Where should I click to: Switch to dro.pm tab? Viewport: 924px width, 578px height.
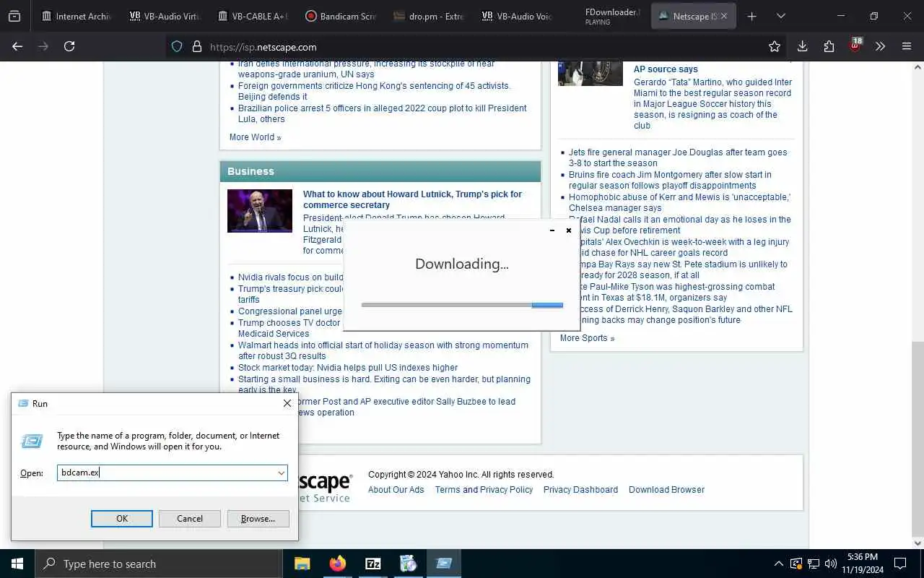pos(430,16)
